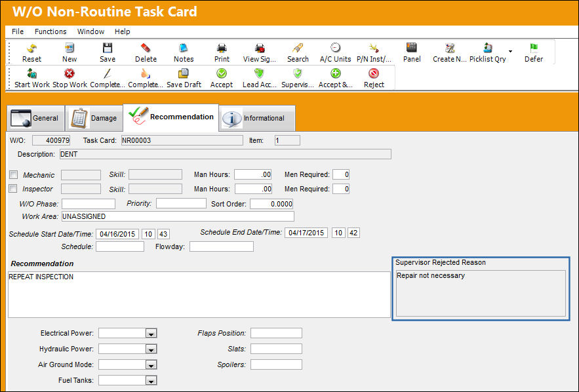Image resolution: width=579 pixels, height=392 pixels.
Task: Tick the Mechanic checkbox
Action: (14, 174)
